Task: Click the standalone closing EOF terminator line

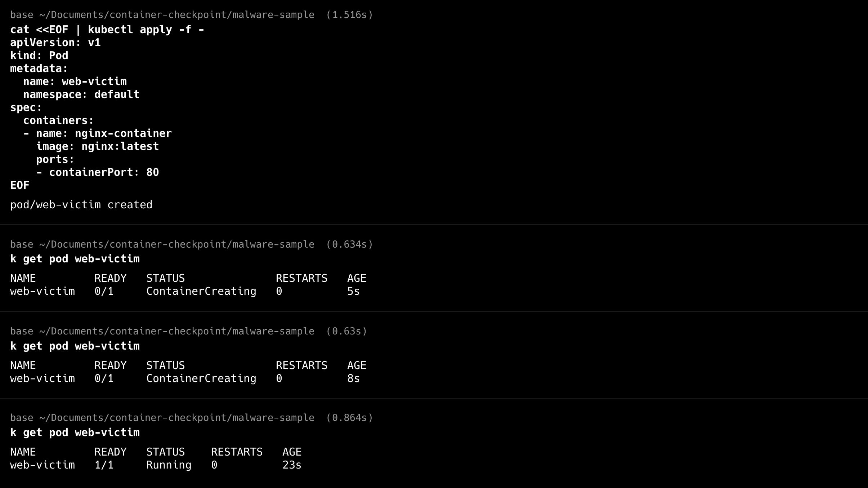Action: point(20,185)
